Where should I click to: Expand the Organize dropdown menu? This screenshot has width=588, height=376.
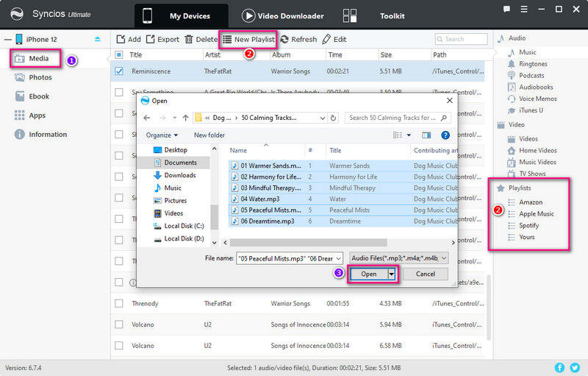[162, 135]
